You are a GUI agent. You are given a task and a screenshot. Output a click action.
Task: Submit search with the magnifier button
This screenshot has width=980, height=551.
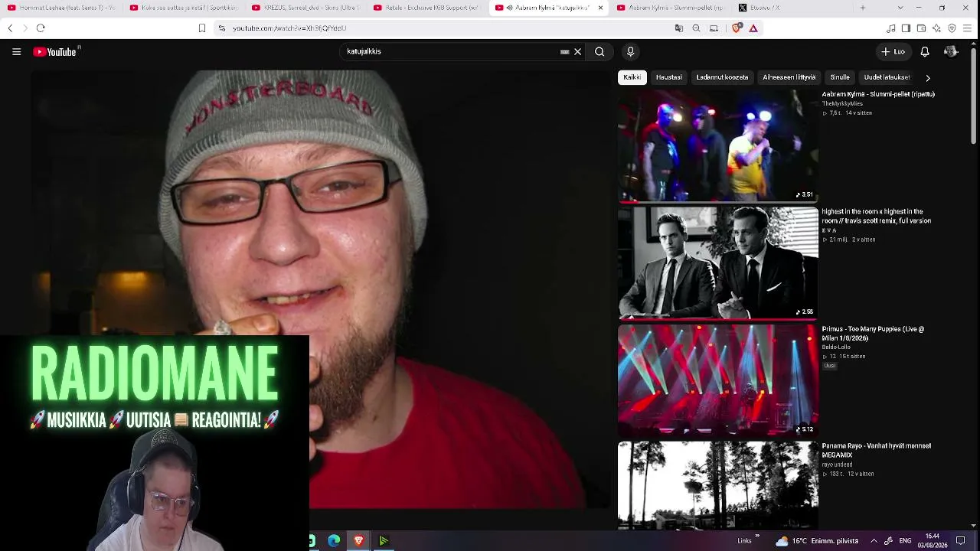(599, 52)
